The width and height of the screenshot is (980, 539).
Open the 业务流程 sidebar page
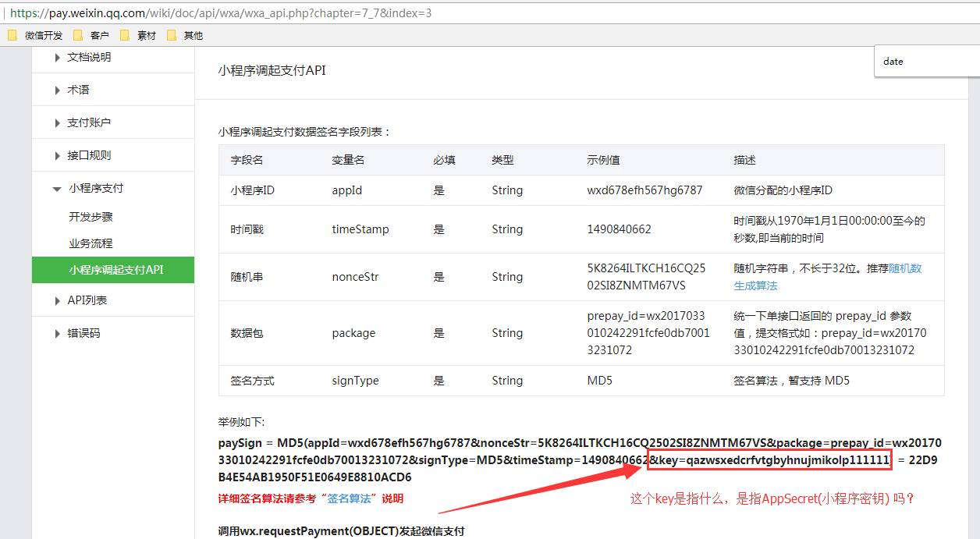91,243
